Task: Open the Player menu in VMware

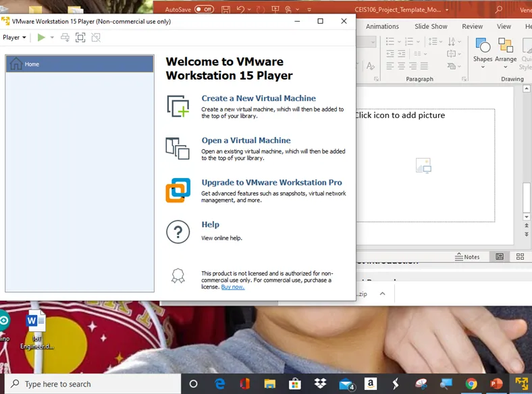Action: click(14, 38)
